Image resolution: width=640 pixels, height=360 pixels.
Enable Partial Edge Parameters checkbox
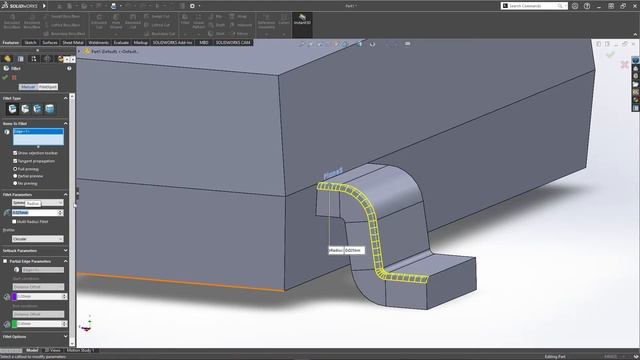[5, 261]
